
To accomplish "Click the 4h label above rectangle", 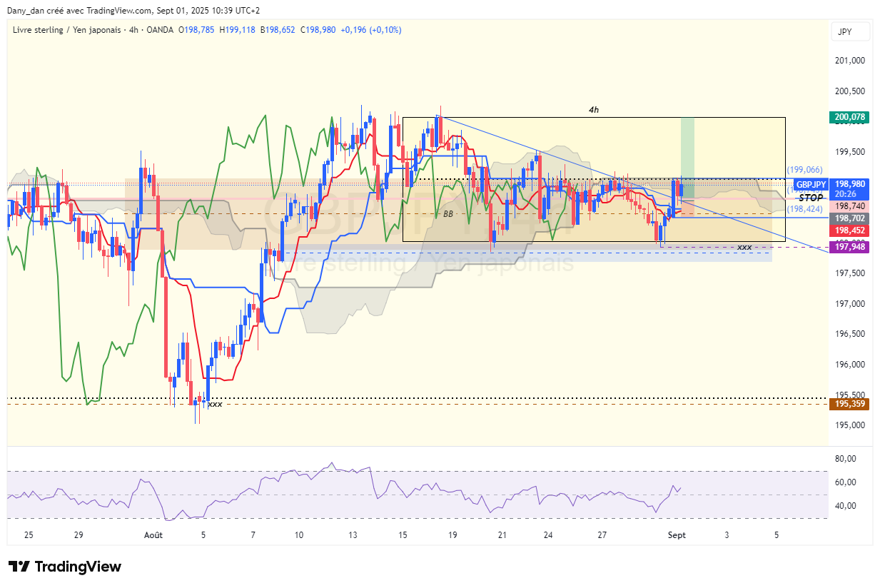I will 594,110.
